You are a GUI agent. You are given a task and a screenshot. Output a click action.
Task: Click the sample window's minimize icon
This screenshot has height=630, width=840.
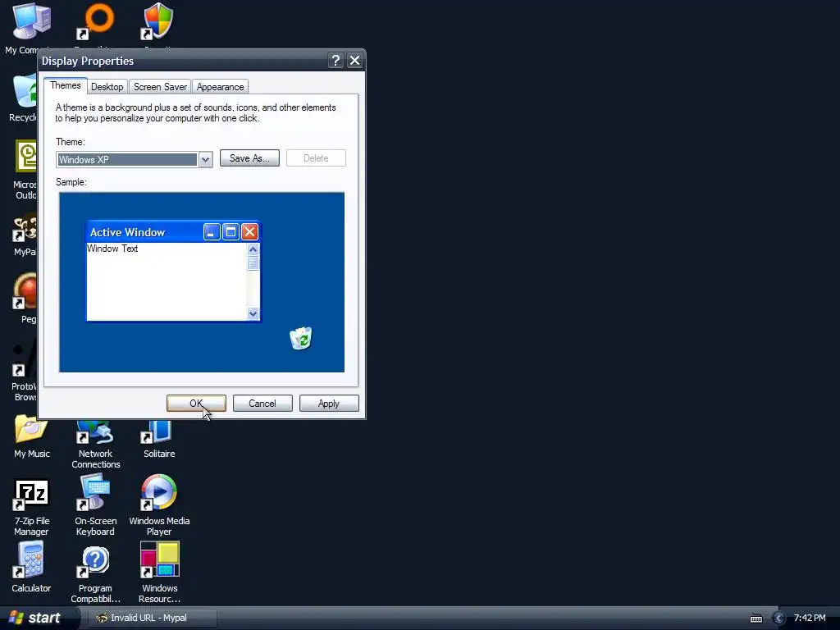(x=212, y=232)
